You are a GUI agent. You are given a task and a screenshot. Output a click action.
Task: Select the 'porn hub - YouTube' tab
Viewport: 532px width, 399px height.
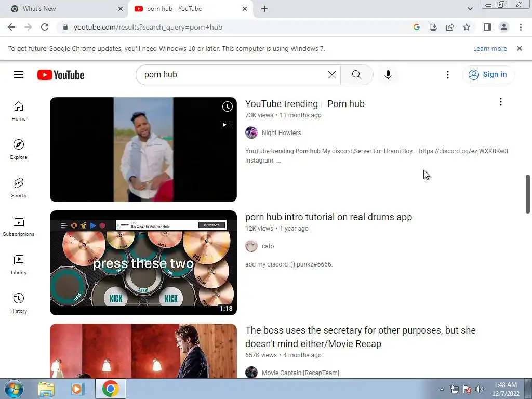[190, 9]
